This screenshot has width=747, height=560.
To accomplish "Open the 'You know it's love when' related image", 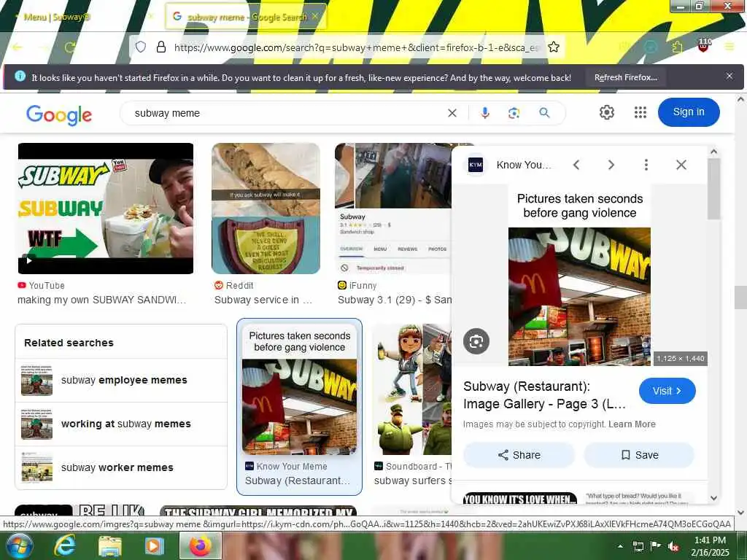I will (519, 497).
